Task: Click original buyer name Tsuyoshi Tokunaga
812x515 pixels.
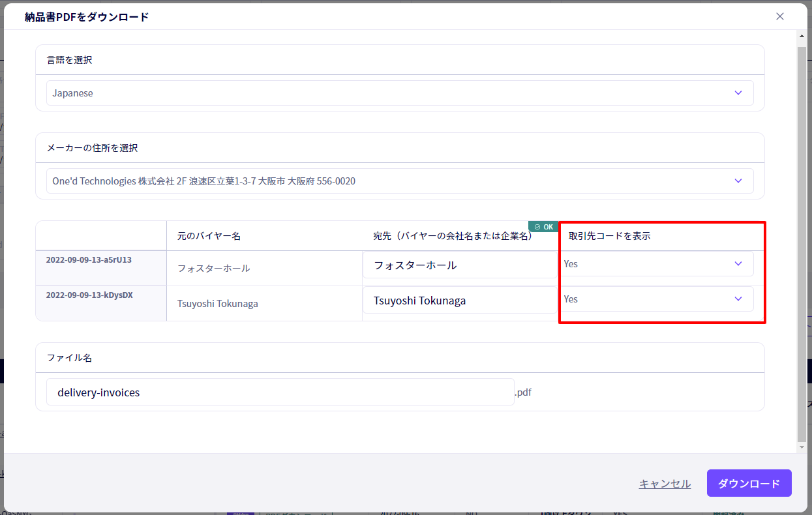Action: [x=218, y=303]
